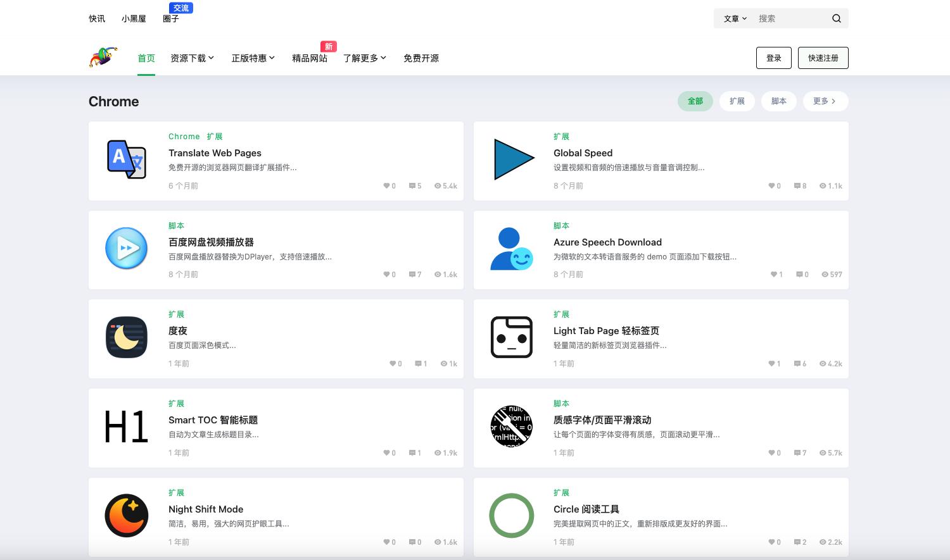Open the Light Tab Page robot face icon
Screen dimensions: 950x560
pos(512,337)
